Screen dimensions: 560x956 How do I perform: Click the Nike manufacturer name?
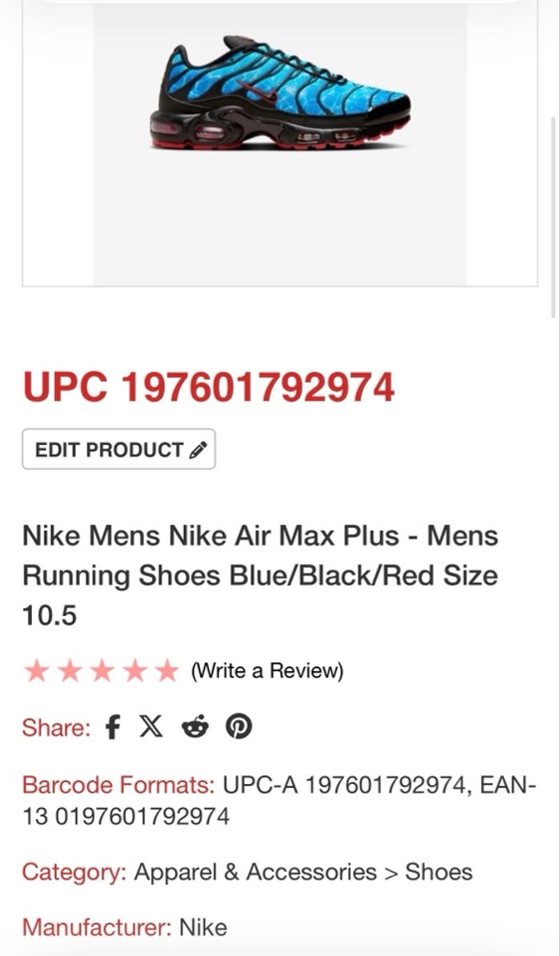tap(203, 927)
